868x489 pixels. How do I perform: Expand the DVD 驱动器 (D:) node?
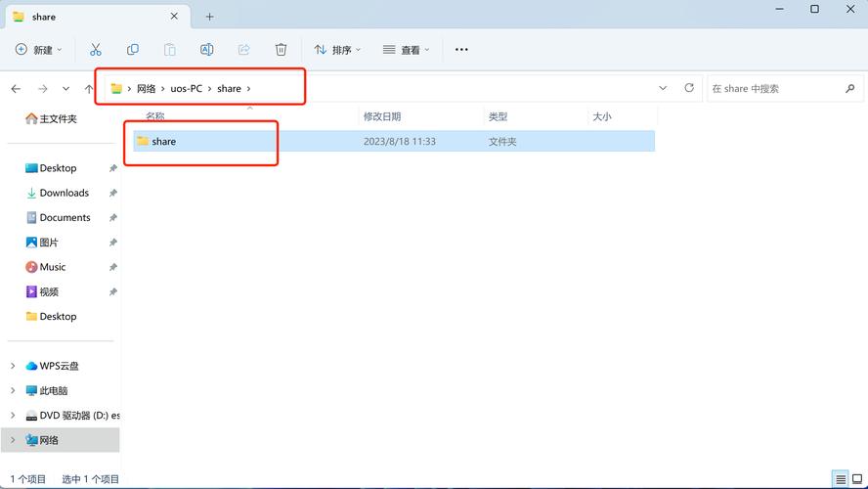click(13, 416)
